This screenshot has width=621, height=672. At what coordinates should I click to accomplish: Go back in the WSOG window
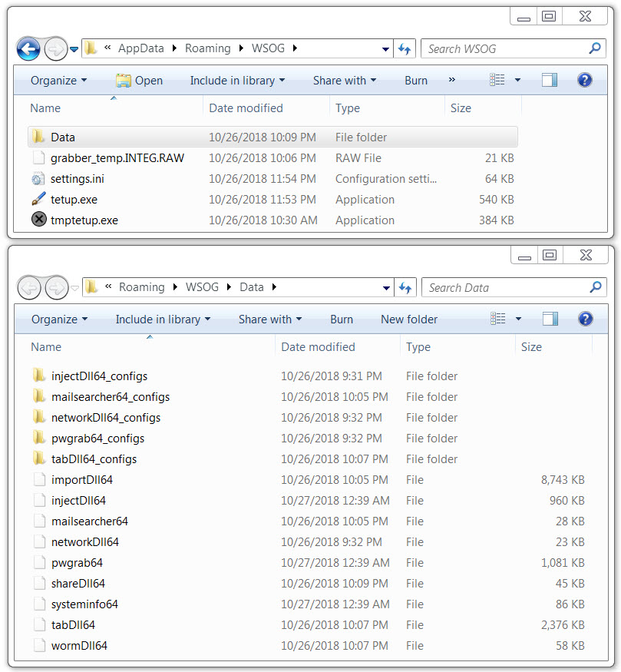28,49
